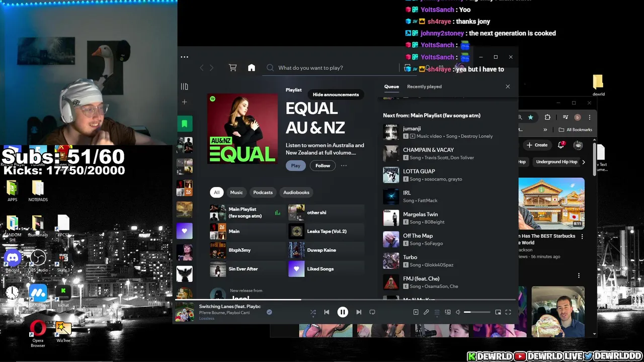This screenshot has width=644, height=362.
Task: Open the 'other shi' playlist tile
Action: point(326,213)
